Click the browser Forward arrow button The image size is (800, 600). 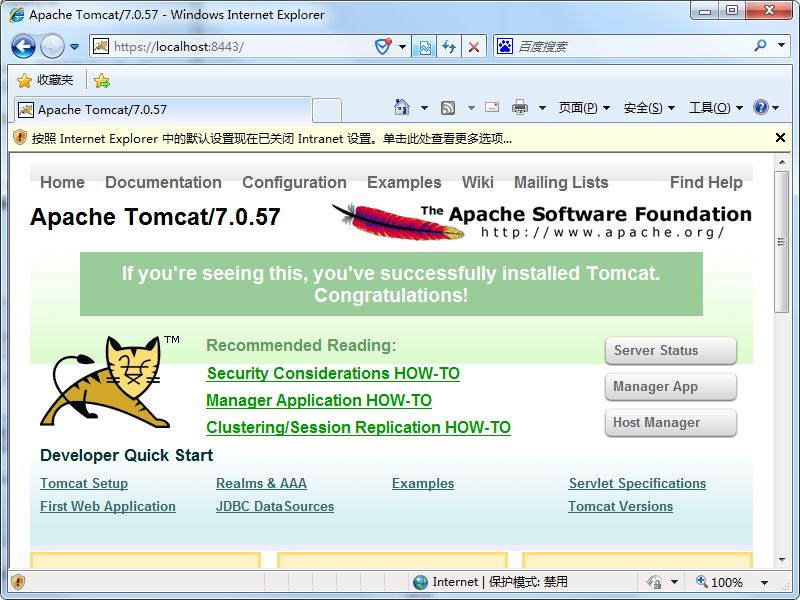click(52, 47)
